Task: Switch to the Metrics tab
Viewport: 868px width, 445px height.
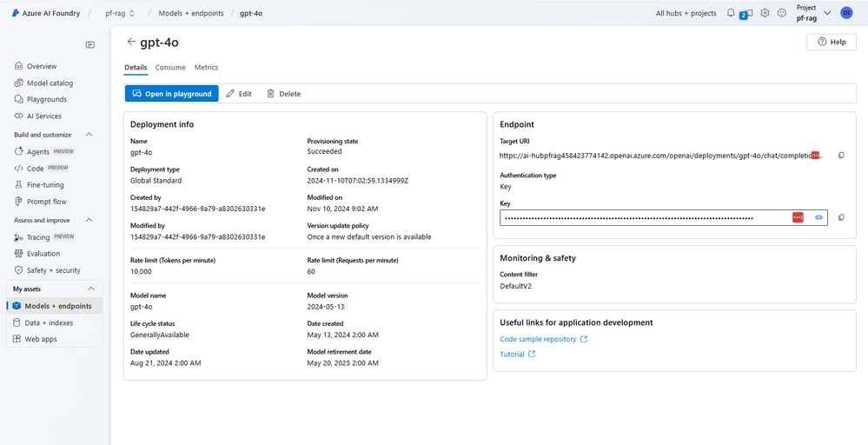Action: (206, 68)
